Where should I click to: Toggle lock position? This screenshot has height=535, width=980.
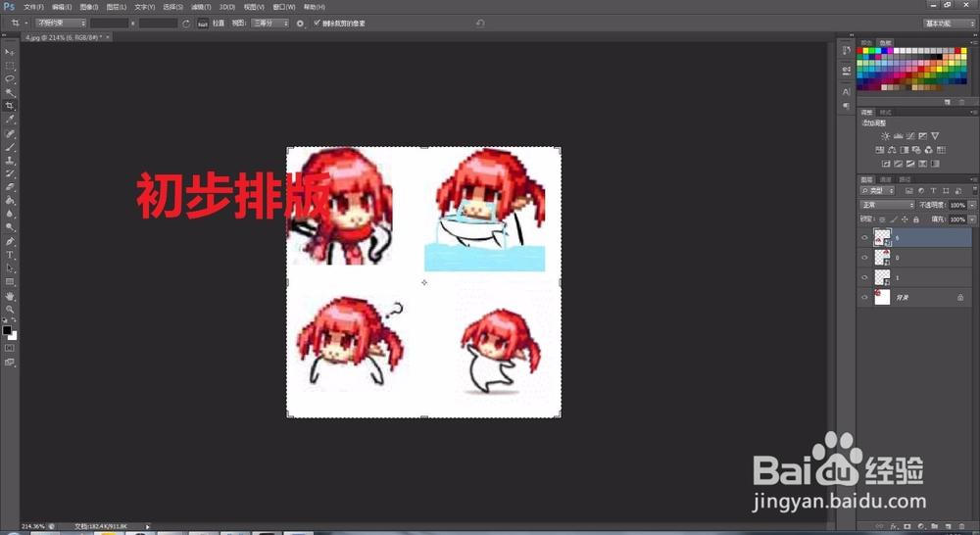[905, 219]
